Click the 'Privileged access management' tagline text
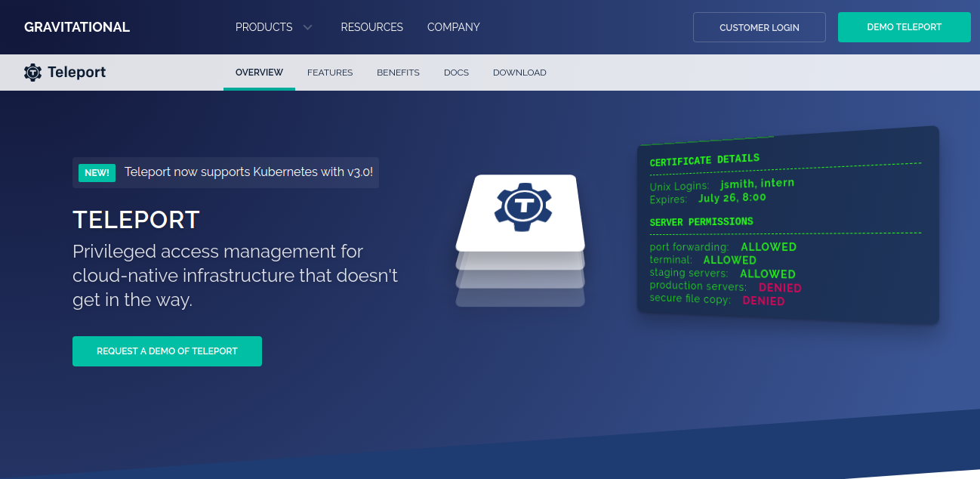This screenshot has width=980, height=479. [235, 275]
